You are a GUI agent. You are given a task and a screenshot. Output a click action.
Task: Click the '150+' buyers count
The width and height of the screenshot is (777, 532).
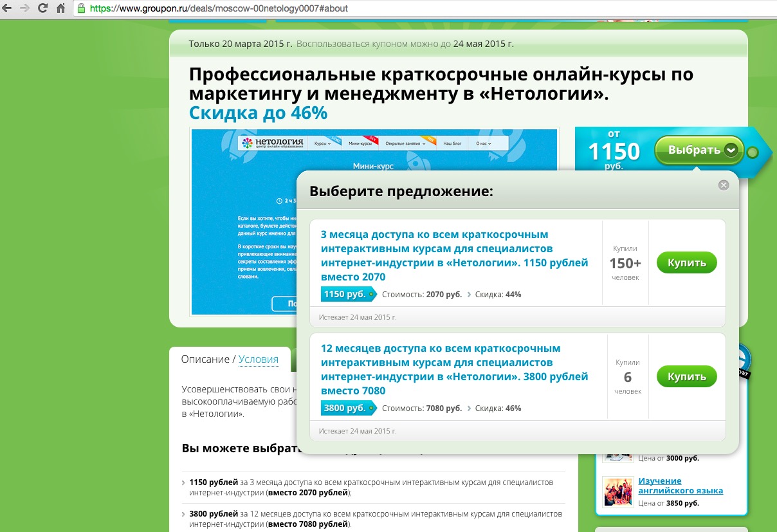point(625,263)
